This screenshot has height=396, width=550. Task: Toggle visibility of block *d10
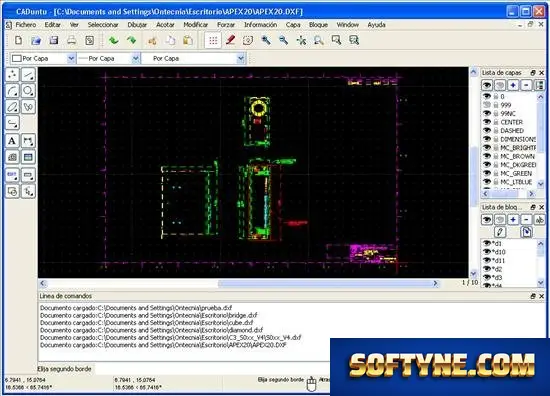click(487, 252)
